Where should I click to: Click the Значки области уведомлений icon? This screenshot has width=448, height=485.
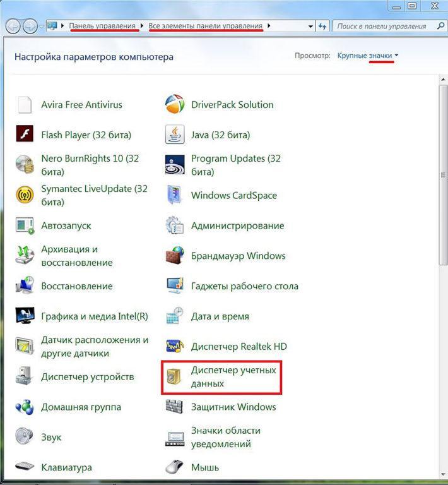click(x=175, y=439)
